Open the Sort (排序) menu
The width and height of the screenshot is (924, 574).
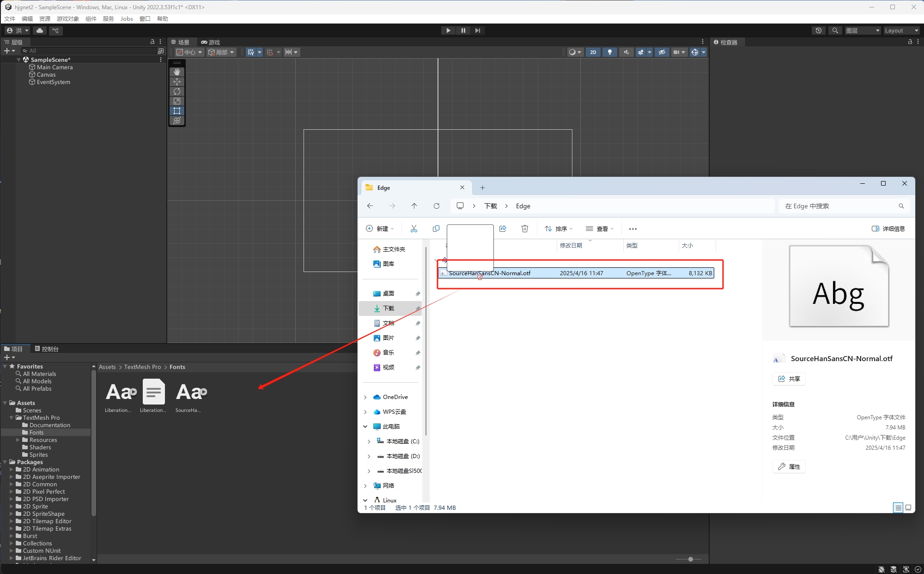point(559,229)
